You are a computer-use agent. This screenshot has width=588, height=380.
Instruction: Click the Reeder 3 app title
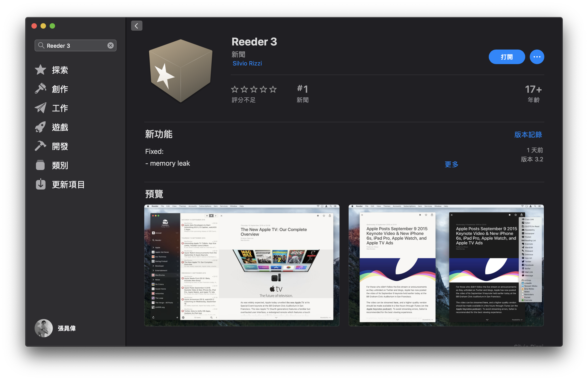click(x=254, y=41)
